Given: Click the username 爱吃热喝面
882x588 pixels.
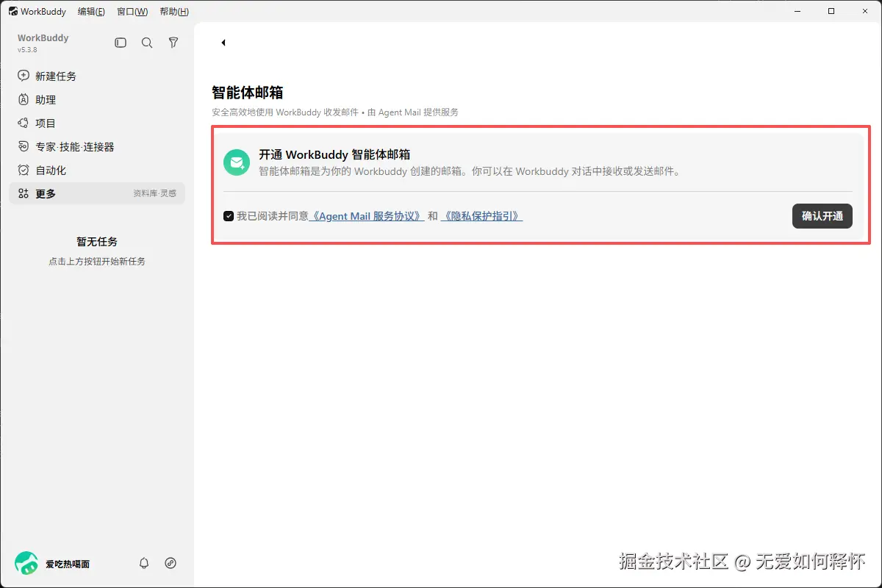Looking at the screenshot, I should pyautogui.click(x=68, y=564).
